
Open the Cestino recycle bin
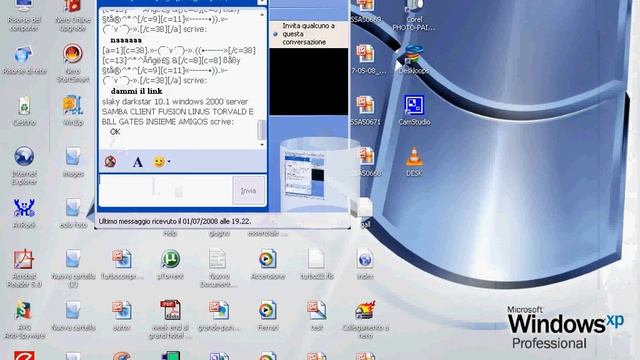tap(24, 111)
